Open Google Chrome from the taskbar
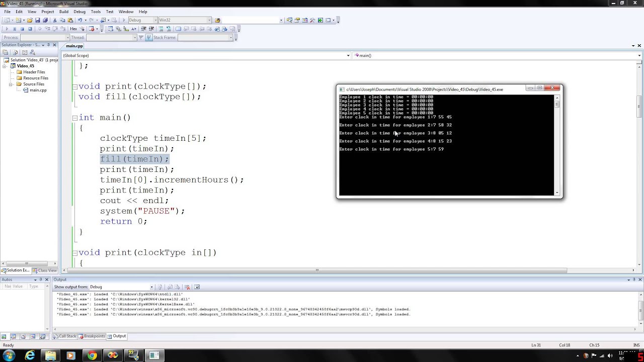The image size is (644, 362). point(92,355)
